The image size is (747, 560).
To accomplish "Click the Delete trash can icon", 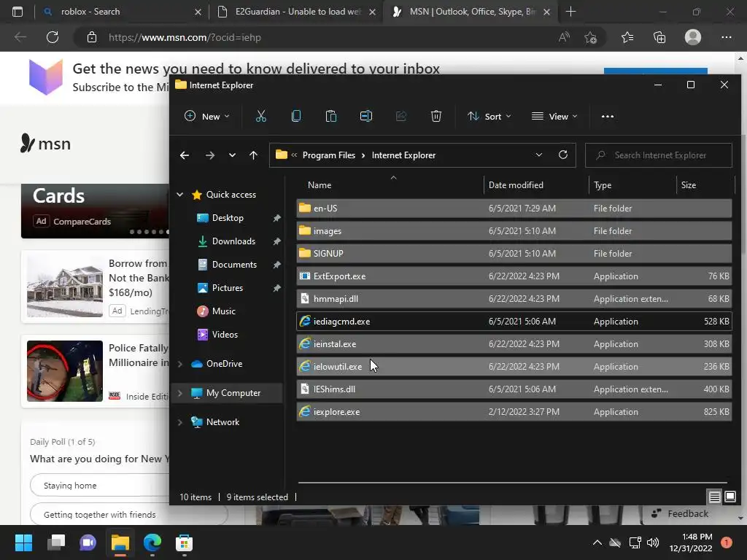I will coord(436,116).
